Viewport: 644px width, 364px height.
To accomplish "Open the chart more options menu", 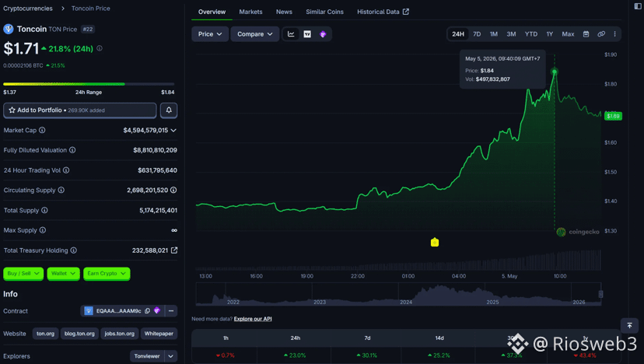I will (615, 34).
